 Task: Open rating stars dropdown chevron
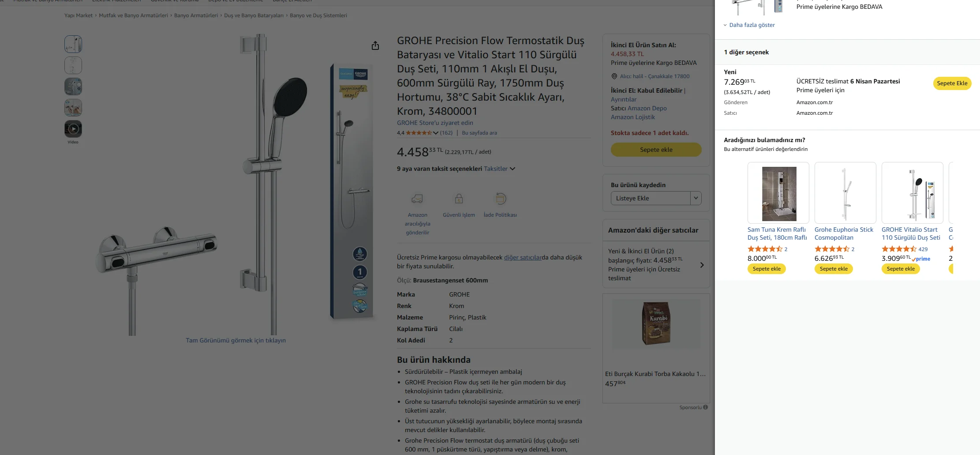(436, 133)
